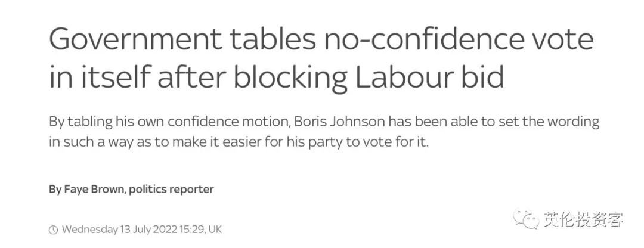Click the clock icon beside the date
The image size is (644, 248).
[x=54, y=230]
